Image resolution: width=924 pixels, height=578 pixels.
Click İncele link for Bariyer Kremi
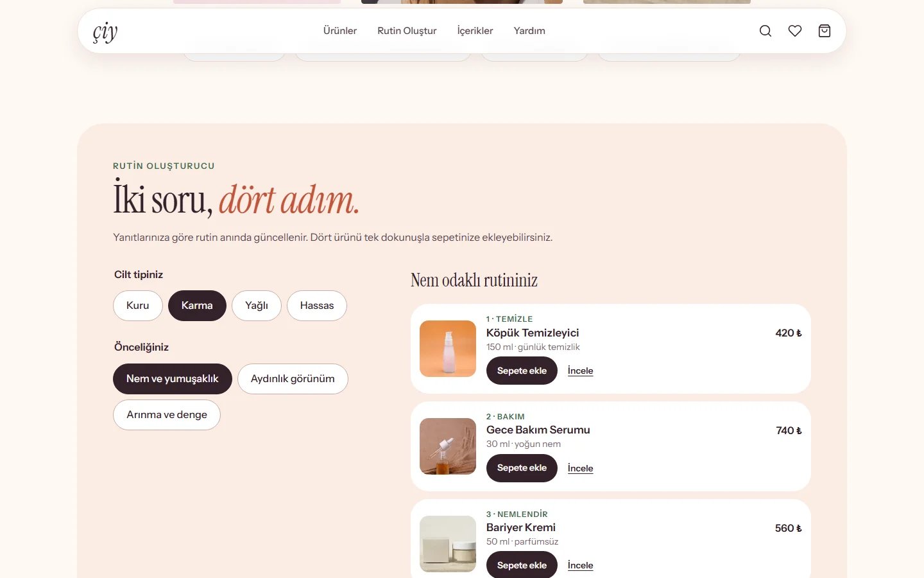(x=580, y=565)
